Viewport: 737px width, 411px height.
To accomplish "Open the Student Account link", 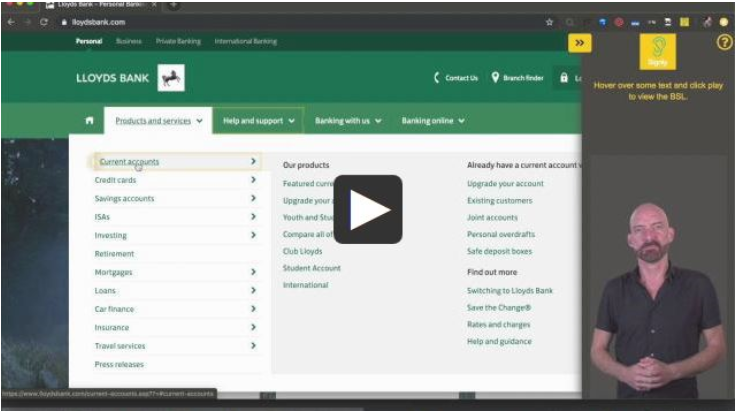I will pyautogui.click(x=312, y=268).
